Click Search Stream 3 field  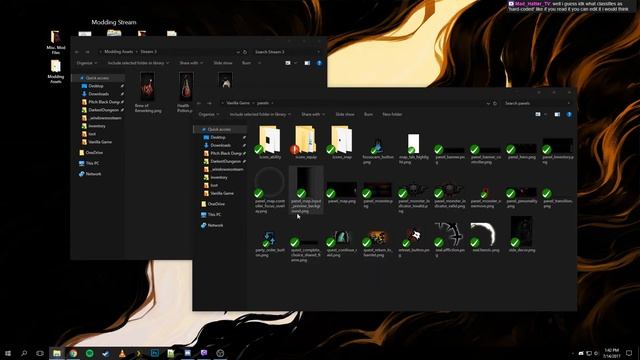(286, 52)
